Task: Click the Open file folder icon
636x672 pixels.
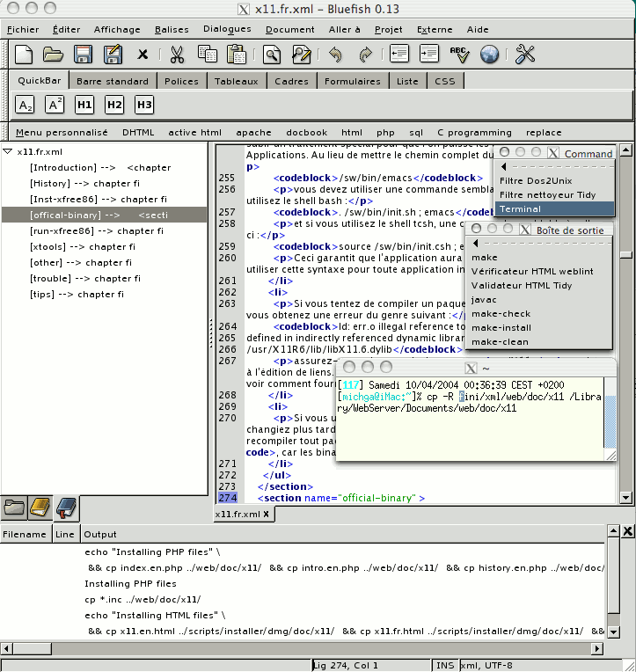Action: [x=54, y=55]
